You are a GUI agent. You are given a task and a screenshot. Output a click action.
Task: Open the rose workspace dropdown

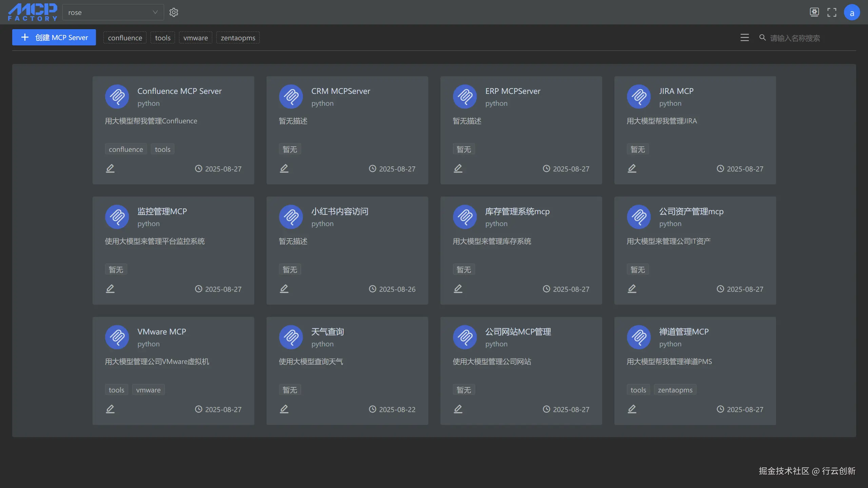pyautogui.click(x=113, y=13)
